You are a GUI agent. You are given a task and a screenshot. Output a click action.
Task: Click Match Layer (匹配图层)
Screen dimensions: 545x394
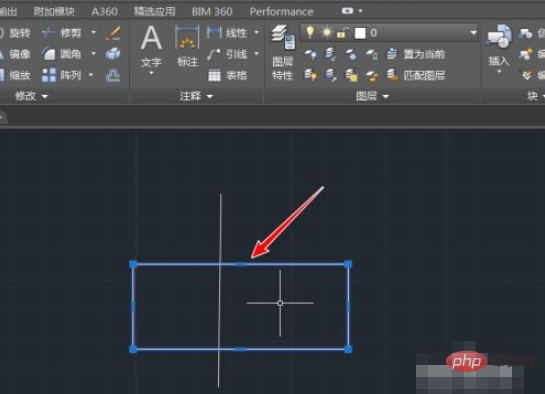(416, 75)
